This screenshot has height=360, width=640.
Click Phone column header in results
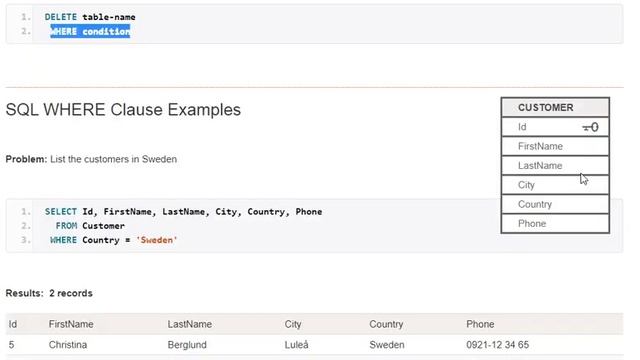coord(480,324)
